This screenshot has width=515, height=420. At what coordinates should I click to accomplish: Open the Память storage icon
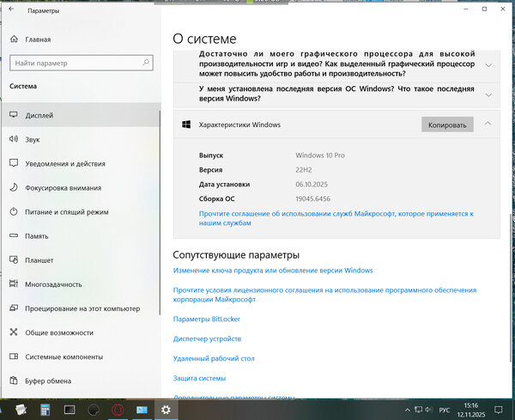[x=14, y=235]
